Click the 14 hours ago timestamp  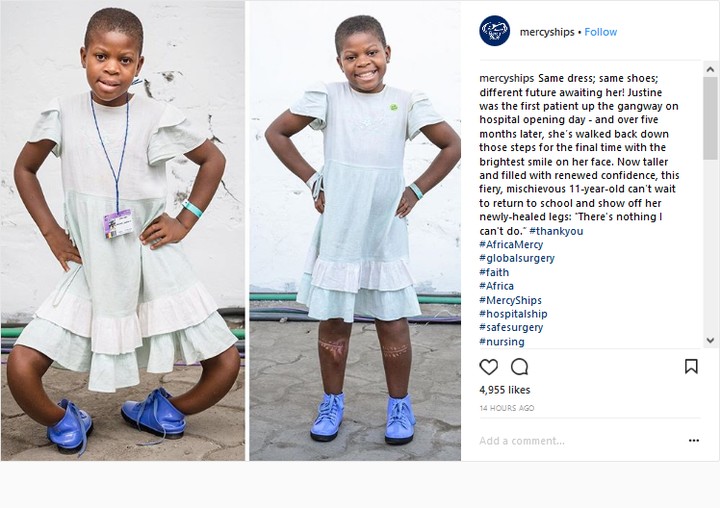point(506,408)
